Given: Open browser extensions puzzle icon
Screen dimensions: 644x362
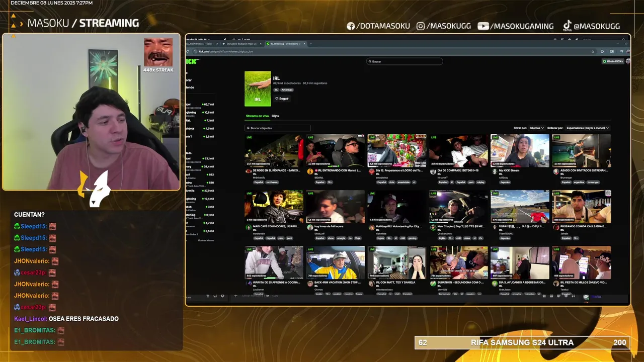Looking at the screenshot, I should tap(602, 51).
